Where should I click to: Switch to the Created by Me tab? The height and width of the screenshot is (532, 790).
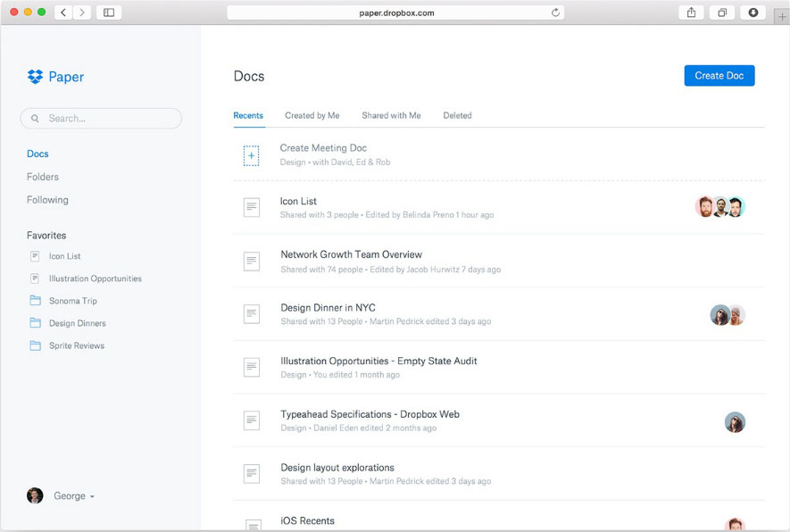(312, 115)
